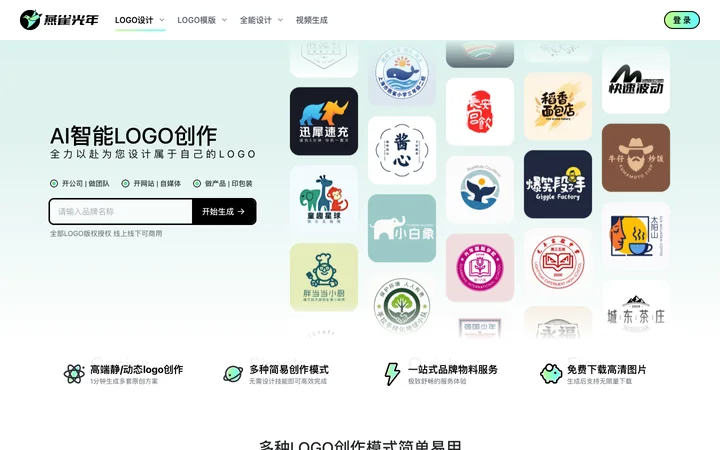
Task: Open the pink international school badge thumbnail
Action: pyautogui.click(x=480, y=268)
